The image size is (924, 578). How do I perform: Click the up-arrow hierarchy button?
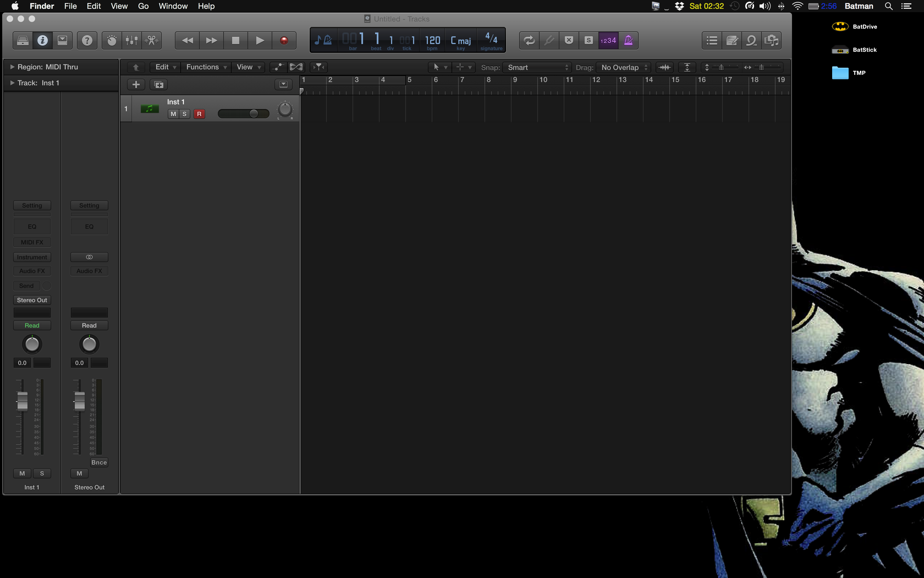[x=136, y=67]
